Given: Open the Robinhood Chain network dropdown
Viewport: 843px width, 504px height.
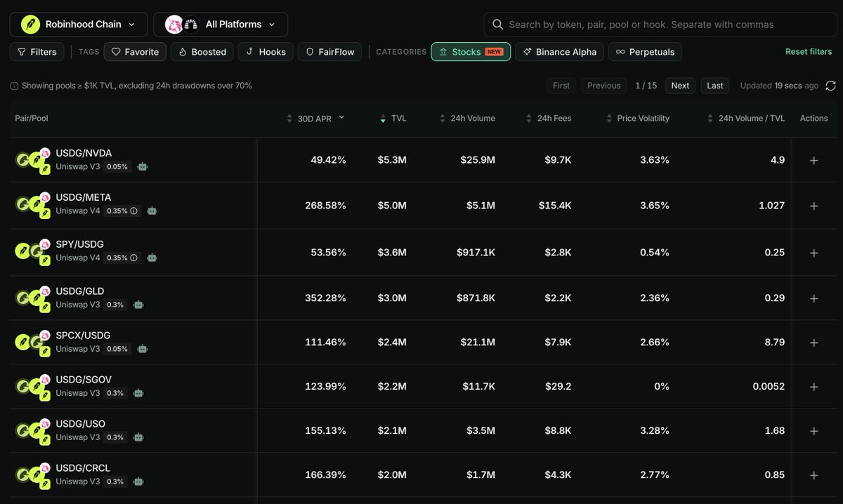Looking at the screenshot, I should tap(79, 25).
